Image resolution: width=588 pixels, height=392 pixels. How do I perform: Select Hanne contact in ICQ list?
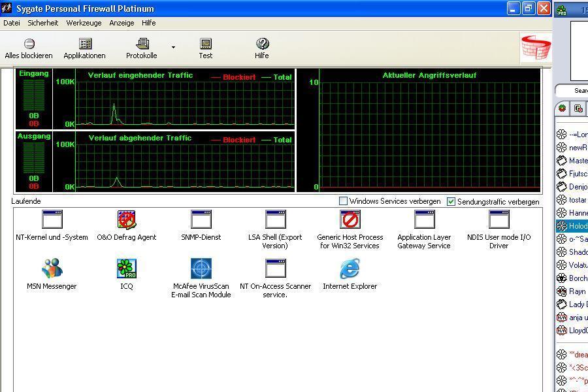coord(572,213)
